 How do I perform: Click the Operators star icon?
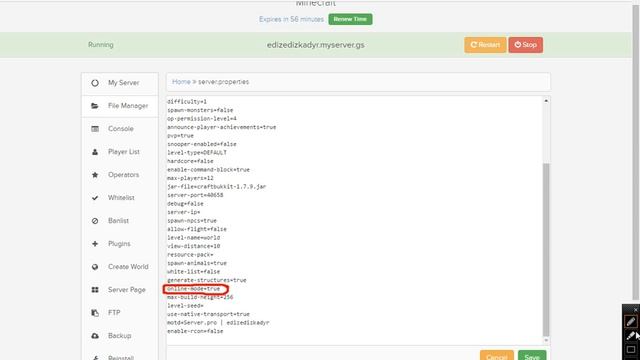(x=95, y=175)
